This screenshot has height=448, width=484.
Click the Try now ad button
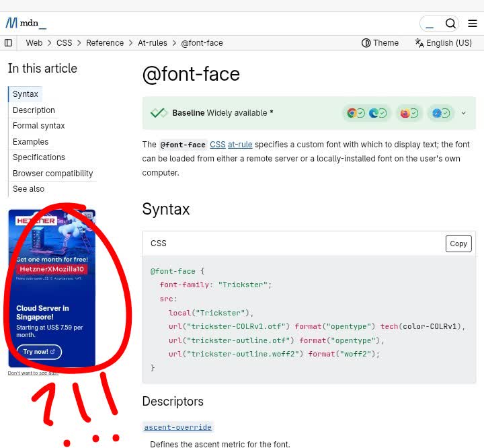(39, 352)
